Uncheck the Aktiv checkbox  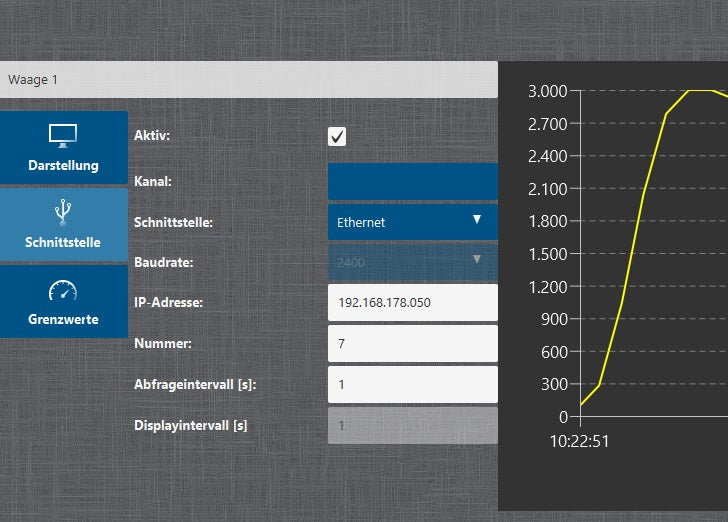point(337,136)
